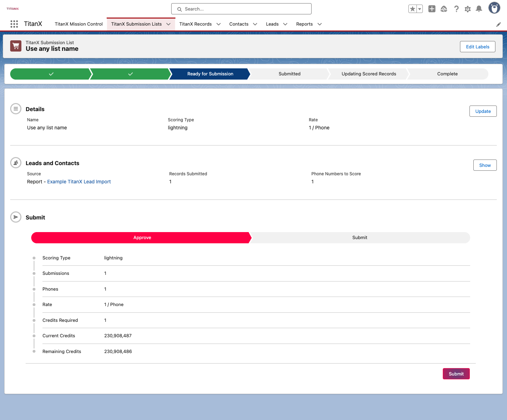The width and height of the screenshot is (507, 420).
Task: Click the grey Submit step in progress bar
Action: pyautogui.click(x=360, y=238)
